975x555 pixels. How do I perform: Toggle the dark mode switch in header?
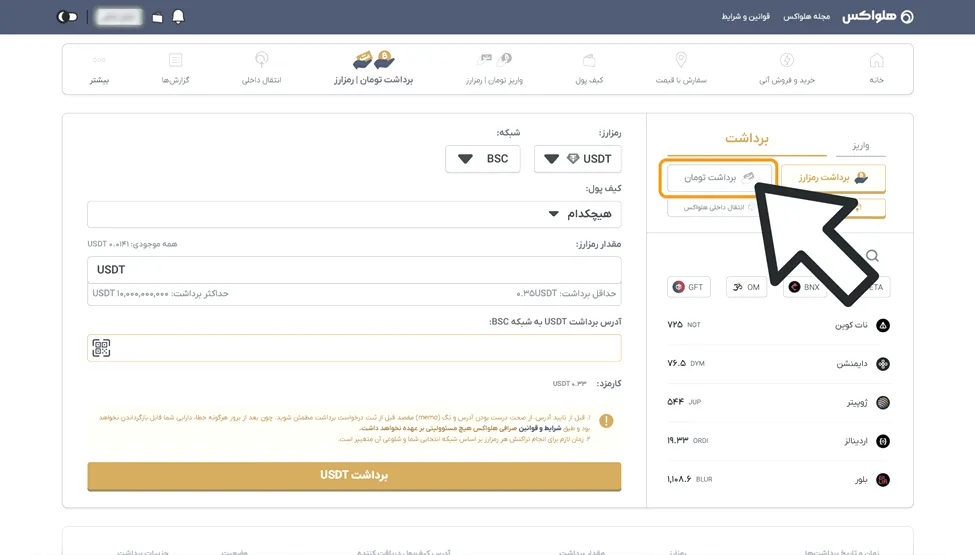(x=67, y=17)
